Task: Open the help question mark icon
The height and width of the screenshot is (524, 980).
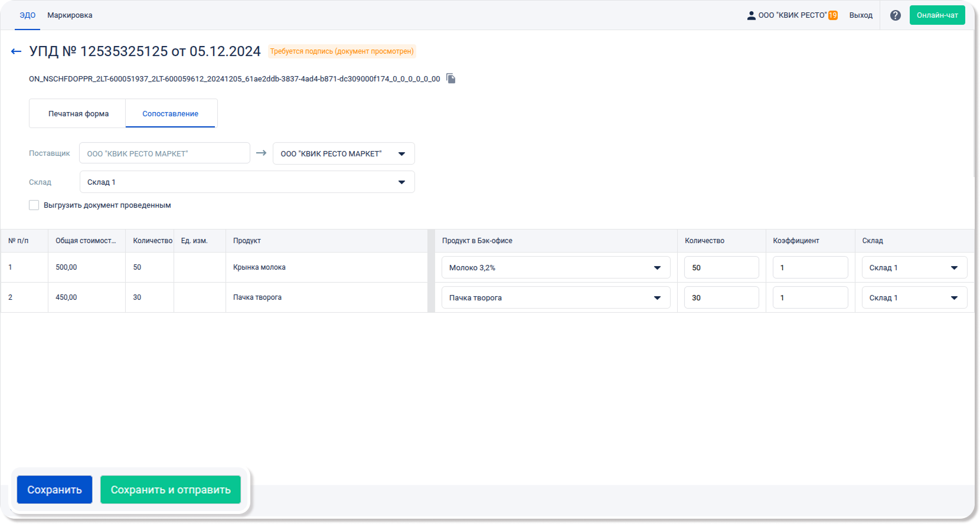Action: click(895, 15)
